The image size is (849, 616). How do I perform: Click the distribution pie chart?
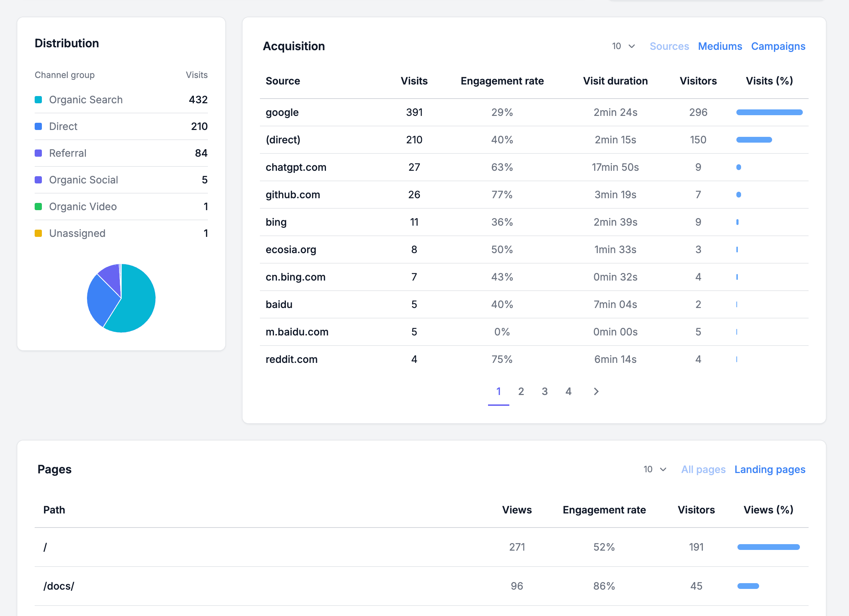click(121, 298)
